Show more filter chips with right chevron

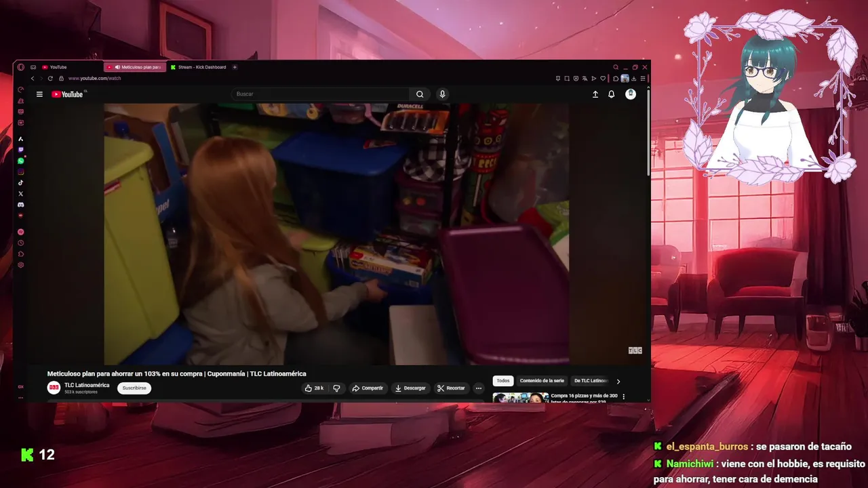coord(618,381)
